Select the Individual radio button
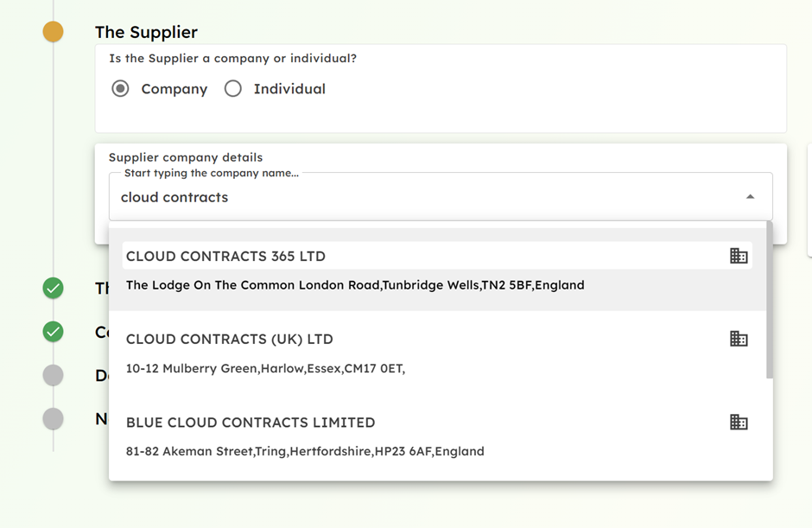Image resolution: width=812 pixels, height=528 pixels. (232, 89)
